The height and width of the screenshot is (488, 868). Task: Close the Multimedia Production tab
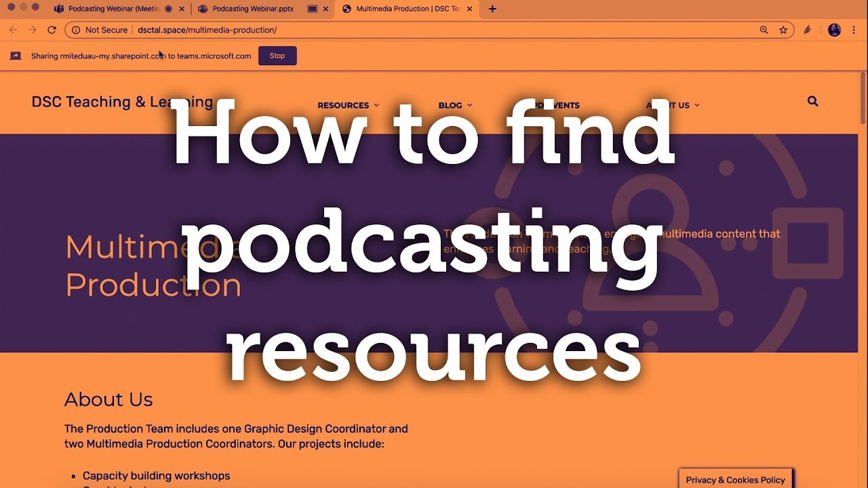coord(469,9)
